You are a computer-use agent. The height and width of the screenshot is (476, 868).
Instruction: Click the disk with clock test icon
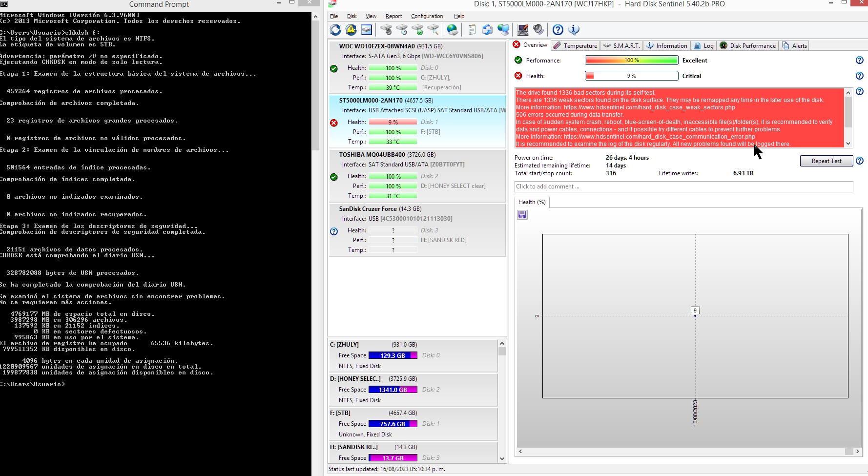coord(402,30)
